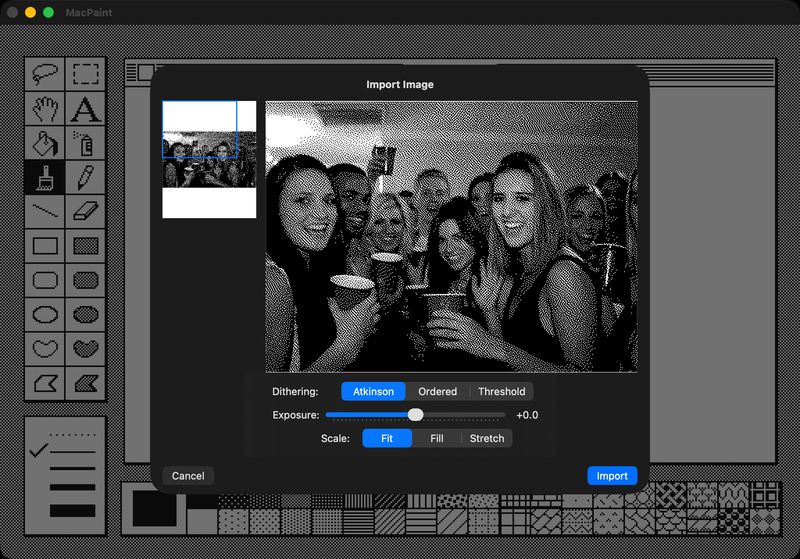
Task: Select the hollow Freeform shape tool
Action: [45, 349]
